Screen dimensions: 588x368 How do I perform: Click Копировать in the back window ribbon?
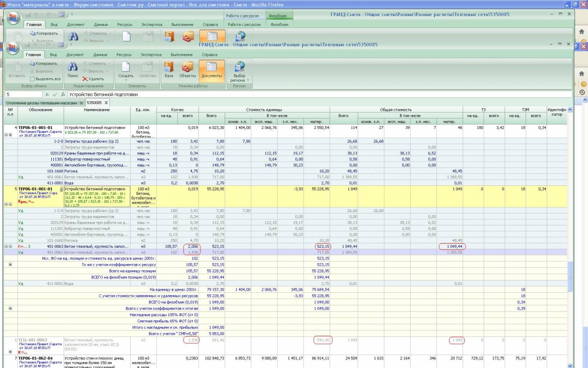[44, 33]
